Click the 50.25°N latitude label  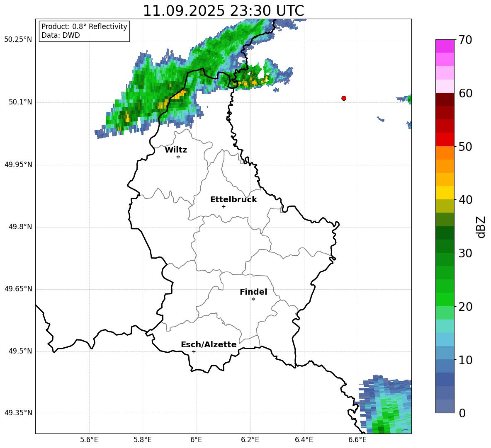(18, 40)
